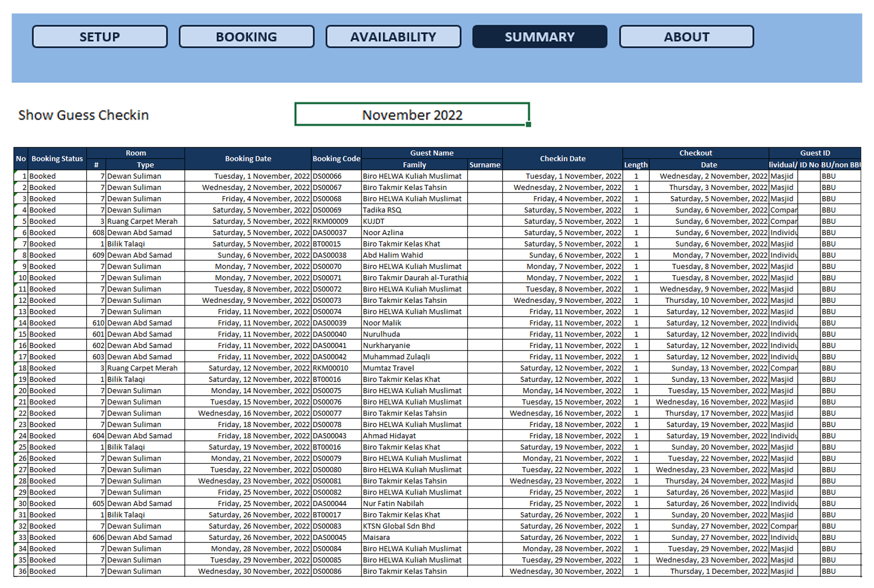
Task: Select booking code DS00086
Action: (x=336, y=571)
